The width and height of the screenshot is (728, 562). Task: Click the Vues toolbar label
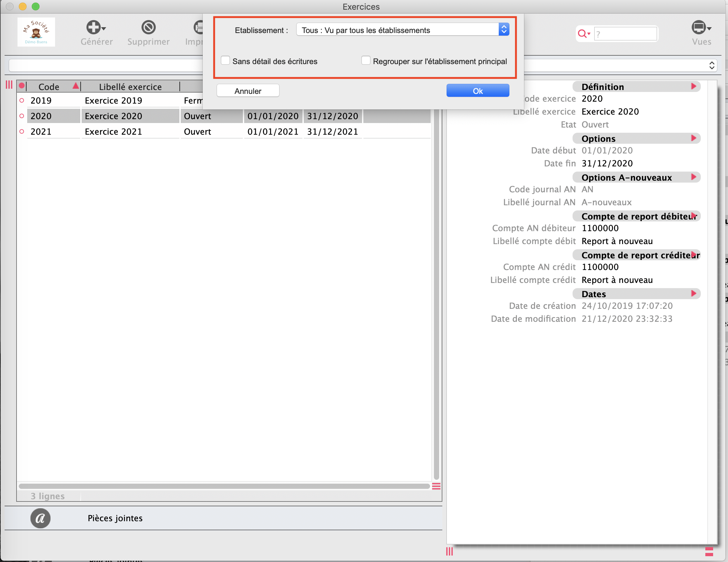[x=701, y=42]
